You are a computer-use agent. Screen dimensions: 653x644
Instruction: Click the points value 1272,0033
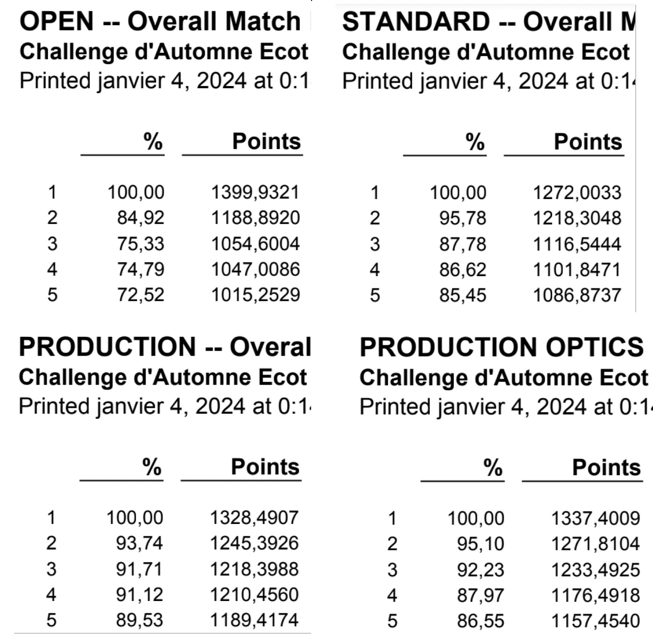click(577, 193)
